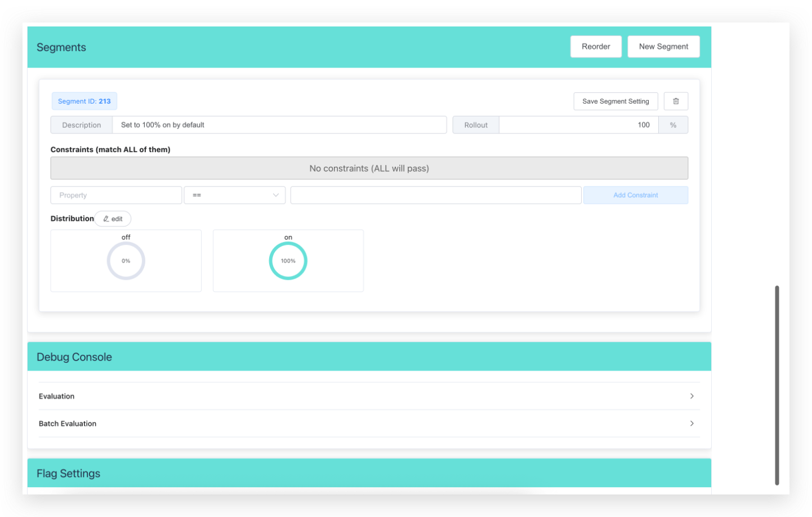812x517 pixels.
Task: Open the == operator dropdown
Action: pyautogui.click(x=235, y=195)
